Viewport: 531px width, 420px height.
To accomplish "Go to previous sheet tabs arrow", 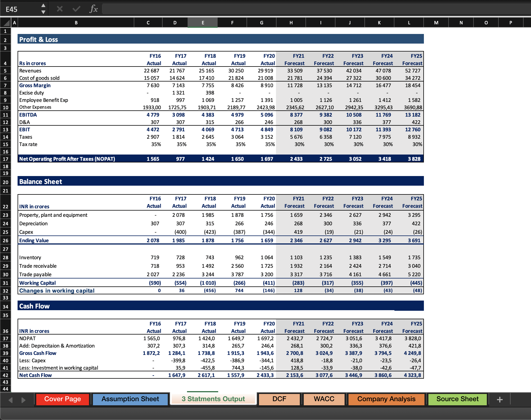I will [11, 400].
